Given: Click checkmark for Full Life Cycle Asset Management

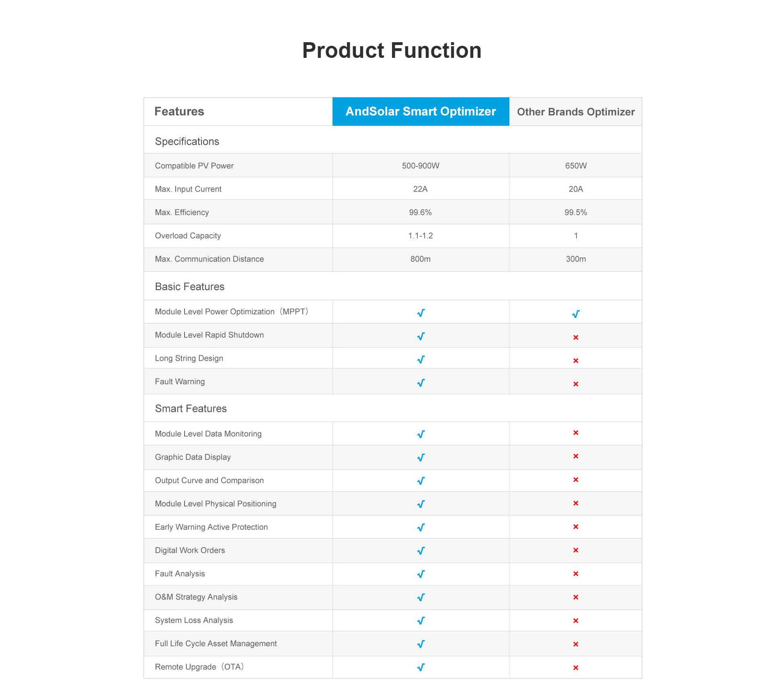Looking at the screenshot, I should click(421, 644).
